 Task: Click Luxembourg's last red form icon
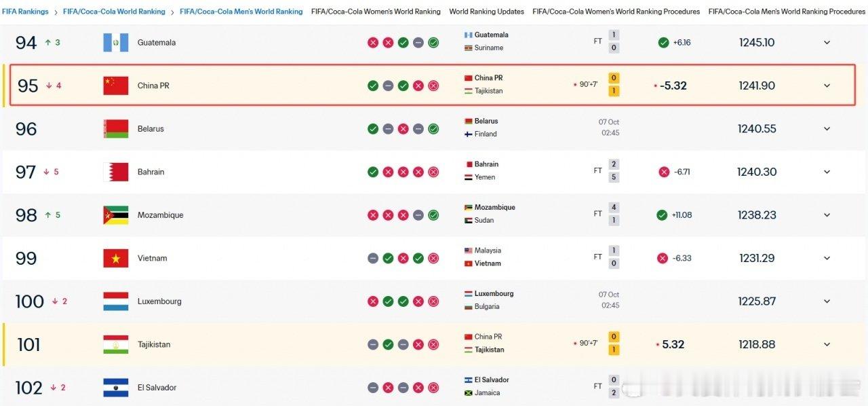pyautogui.click(x=433, y=301)
